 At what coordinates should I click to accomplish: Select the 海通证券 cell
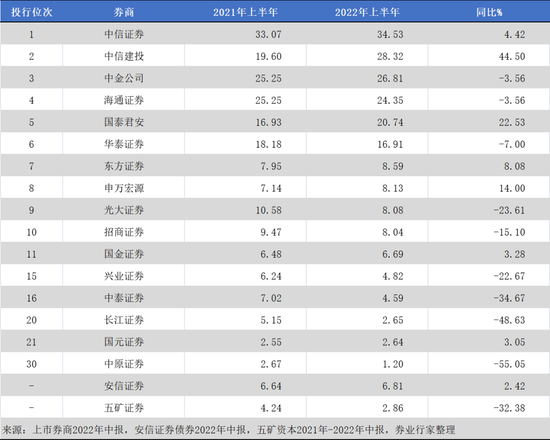tap(124, 100)
